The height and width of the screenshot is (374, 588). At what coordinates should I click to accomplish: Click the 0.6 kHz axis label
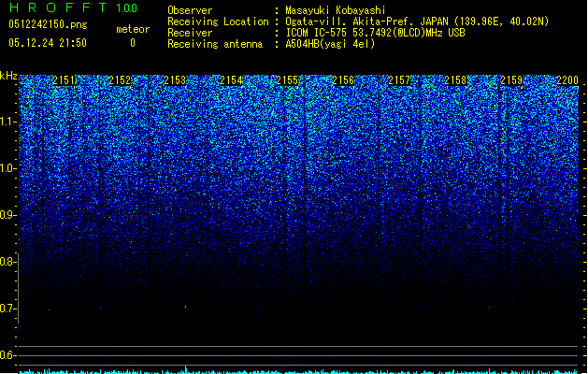[8, 355]
